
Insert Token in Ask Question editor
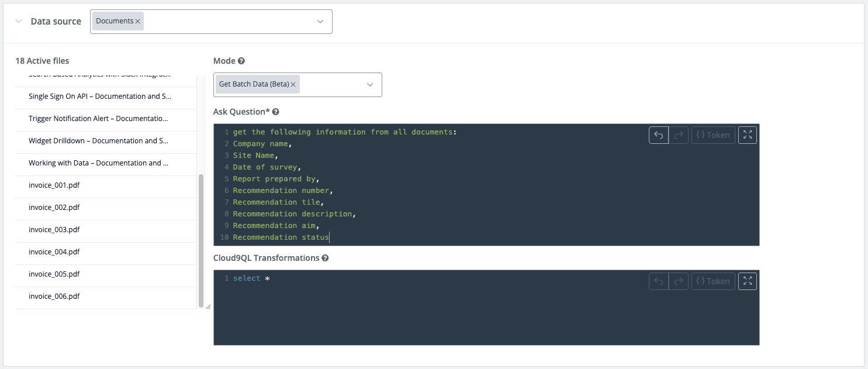point(713,135)
